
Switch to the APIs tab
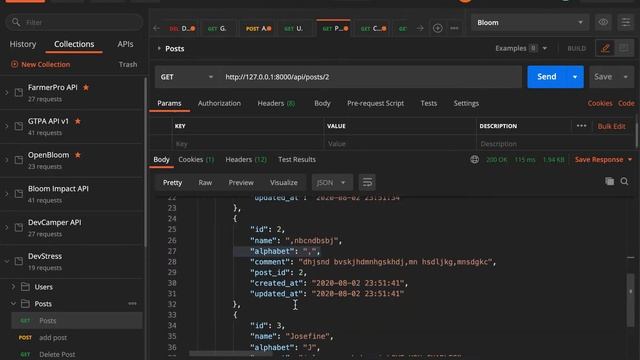[125, 44]
